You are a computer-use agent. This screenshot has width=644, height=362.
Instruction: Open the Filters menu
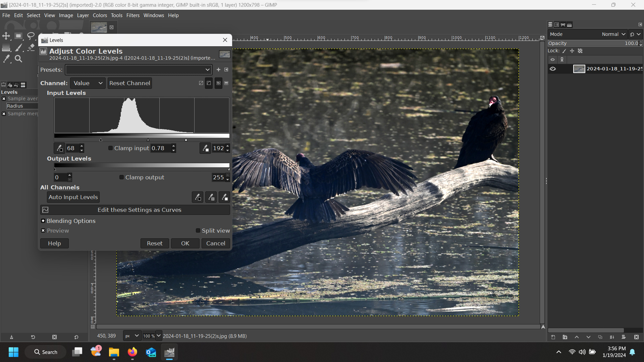tap(133, 15)
